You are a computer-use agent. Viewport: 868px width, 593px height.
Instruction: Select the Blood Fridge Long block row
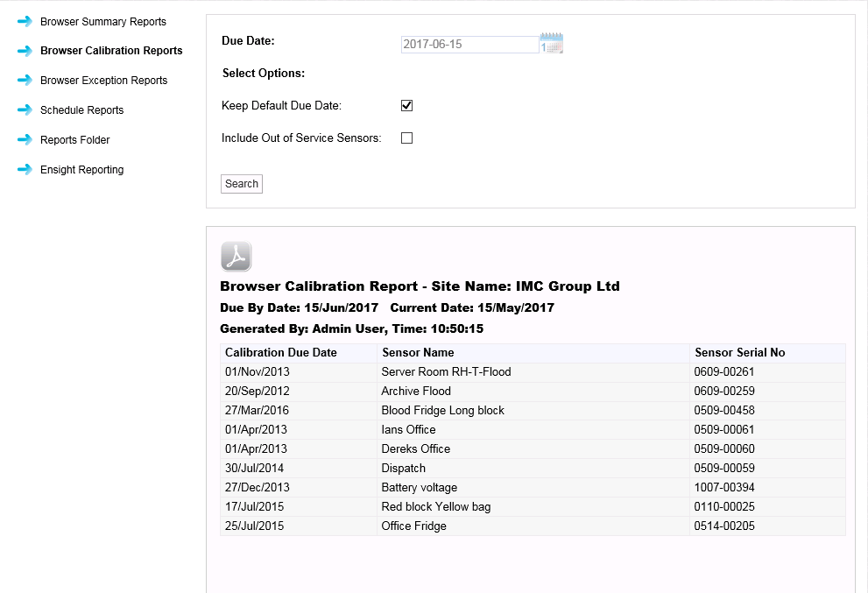(442, 411)
